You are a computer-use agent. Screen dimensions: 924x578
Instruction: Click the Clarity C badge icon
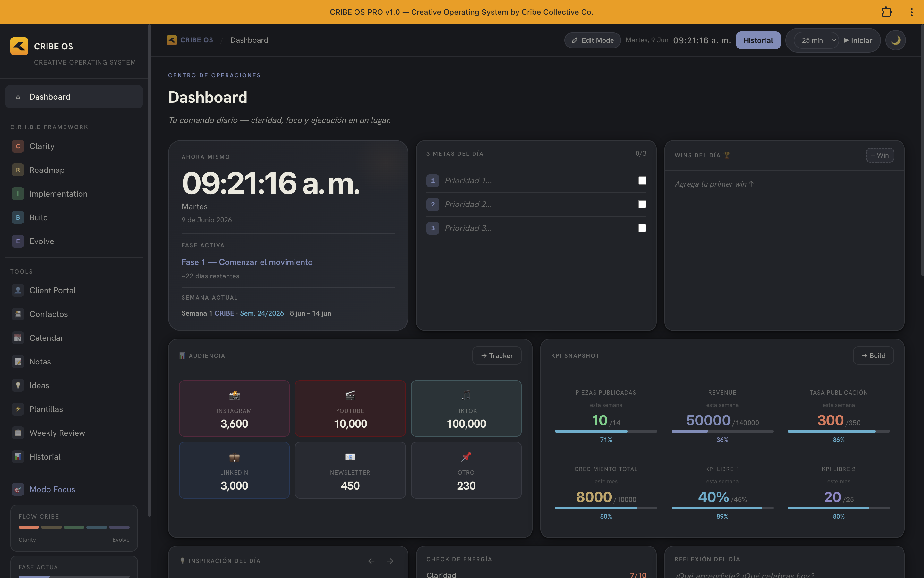click(18, 146)
